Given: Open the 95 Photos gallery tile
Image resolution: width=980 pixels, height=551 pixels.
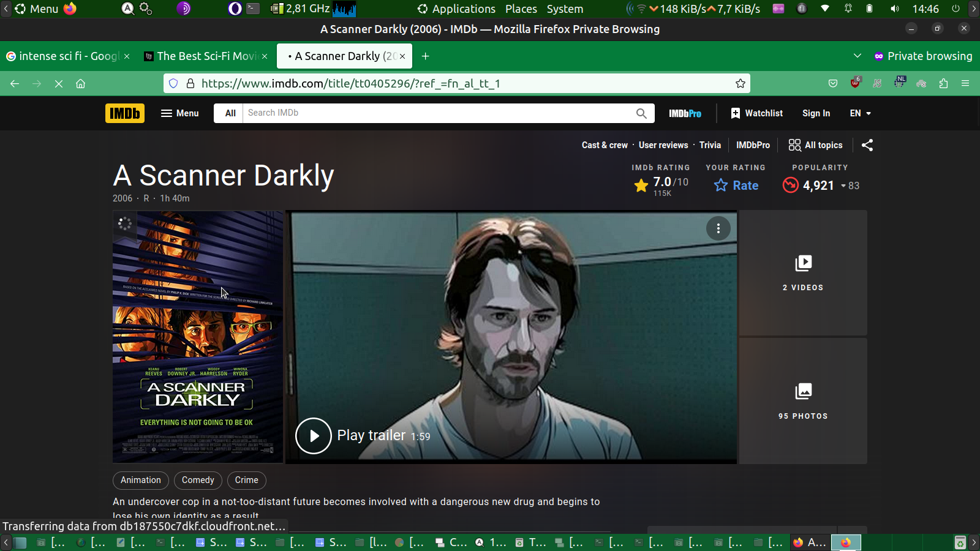Looking at the screenshot, I should click(803, 401).
